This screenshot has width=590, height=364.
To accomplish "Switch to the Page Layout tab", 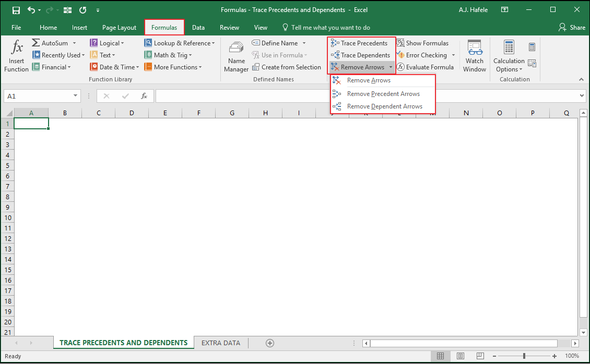I will pos(119,28).
